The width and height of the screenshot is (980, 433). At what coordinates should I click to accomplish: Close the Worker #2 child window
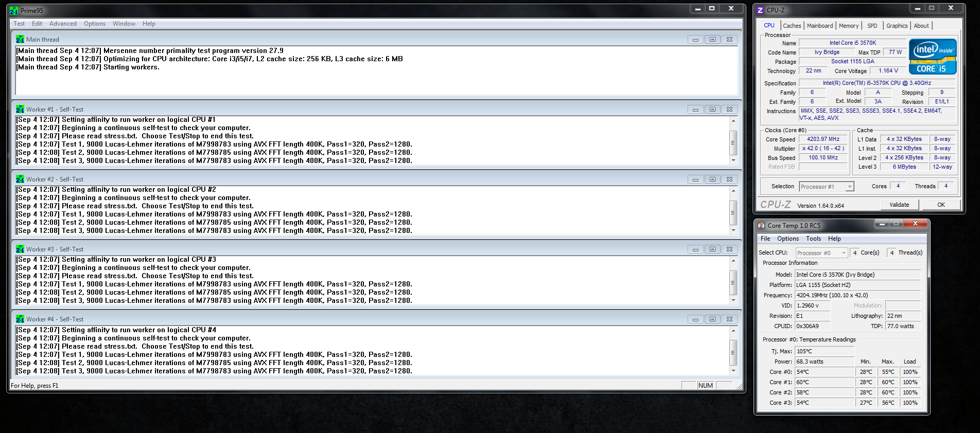pyautogui.click(x=729, y=179)
